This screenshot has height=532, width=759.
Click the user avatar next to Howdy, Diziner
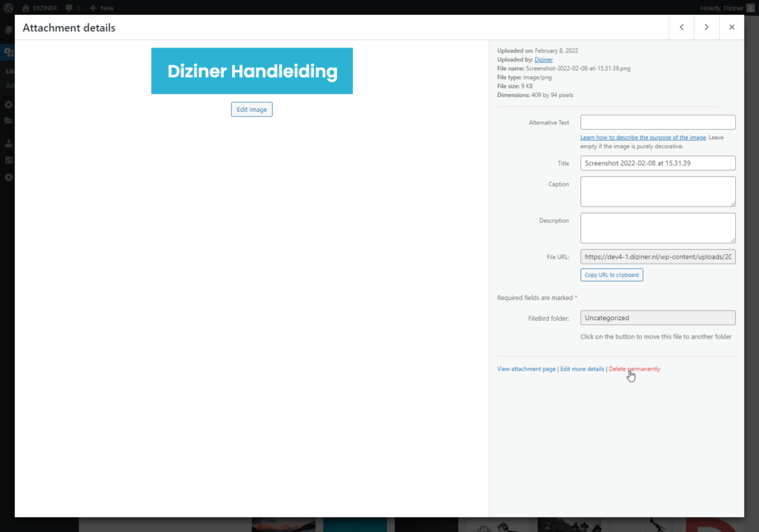click(x=750, y=7)
